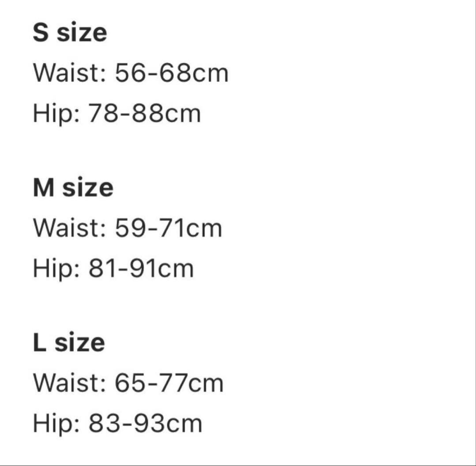Image resolution: width=476 pixels, height=466 pixels.
Task: Click the L size heading
Action: pyautogui.click(x=69, y=343)
